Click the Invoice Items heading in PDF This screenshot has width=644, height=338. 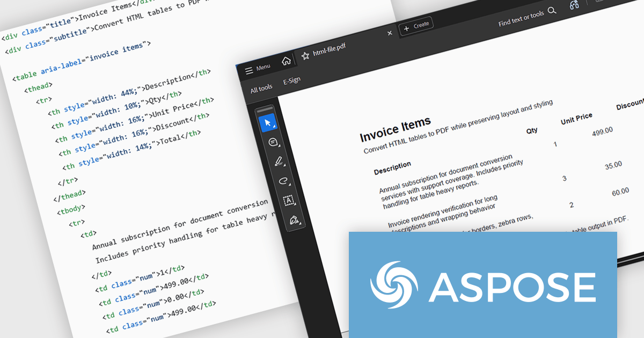396,129
